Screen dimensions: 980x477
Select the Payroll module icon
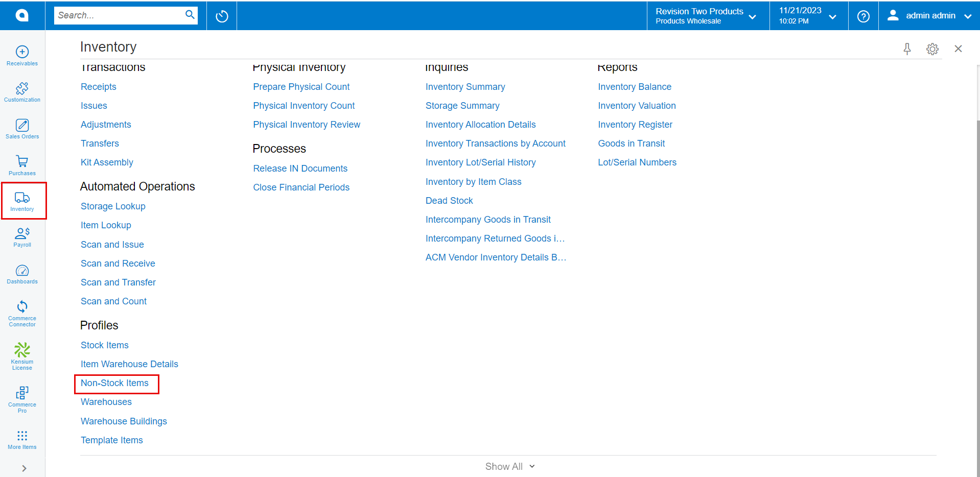[x=22, y=236]
